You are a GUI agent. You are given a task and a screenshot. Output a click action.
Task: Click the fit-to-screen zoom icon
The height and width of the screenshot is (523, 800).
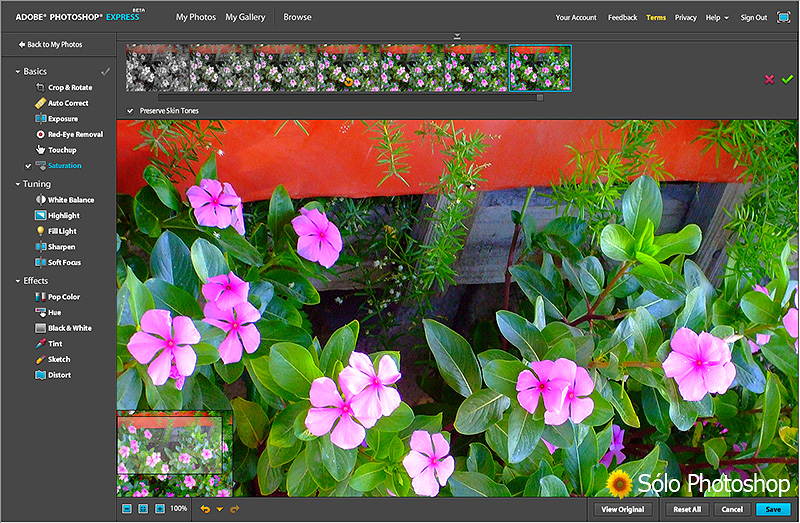click(x=143, y=509)
